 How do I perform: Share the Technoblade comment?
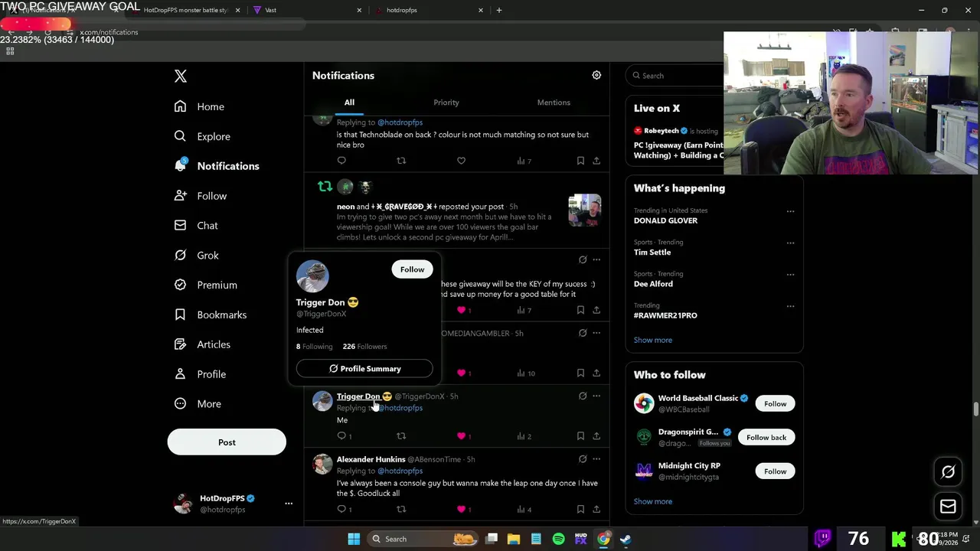pos(596,161)
